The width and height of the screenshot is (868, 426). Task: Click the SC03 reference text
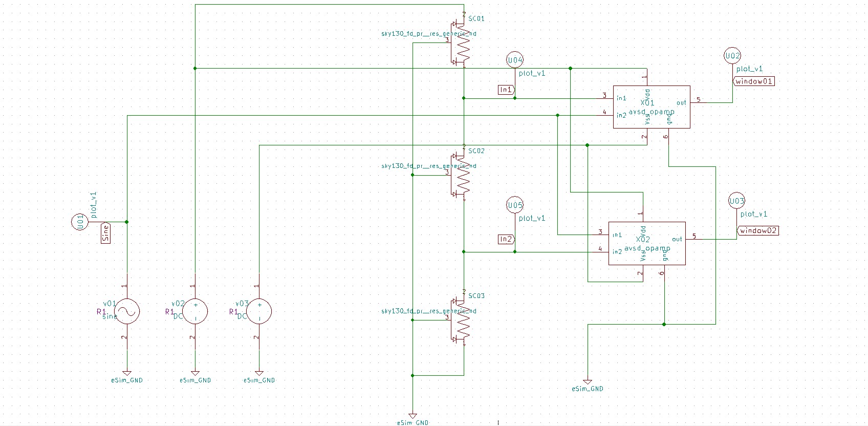(476, 296)
